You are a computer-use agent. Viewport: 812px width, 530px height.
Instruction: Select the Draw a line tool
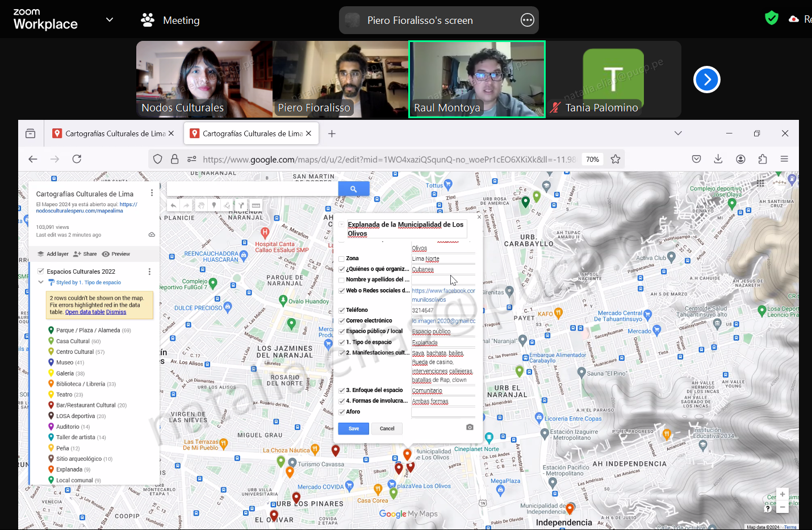pos(227,205)
